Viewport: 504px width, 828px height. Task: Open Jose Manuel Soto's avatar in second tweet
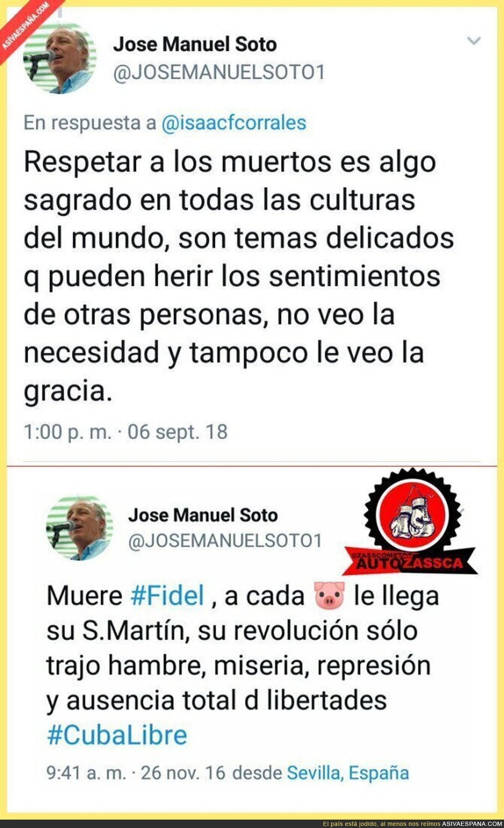click(79, 528)
